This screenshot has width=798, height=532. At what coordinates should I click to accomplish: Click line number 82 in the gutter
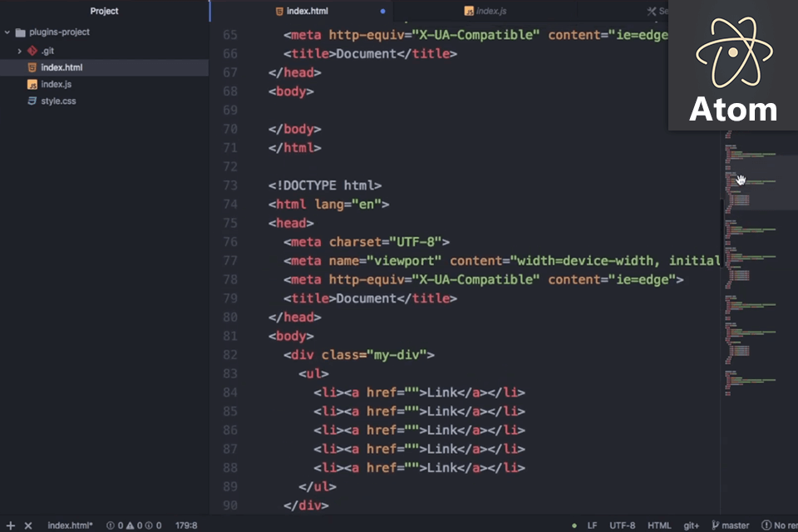[230, 355]
